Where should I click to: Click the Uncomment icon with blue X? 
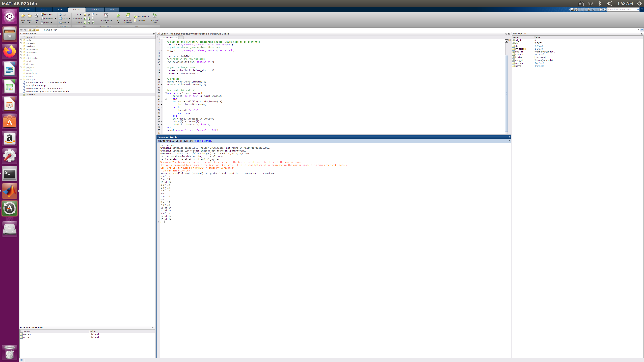pos(89,19)
